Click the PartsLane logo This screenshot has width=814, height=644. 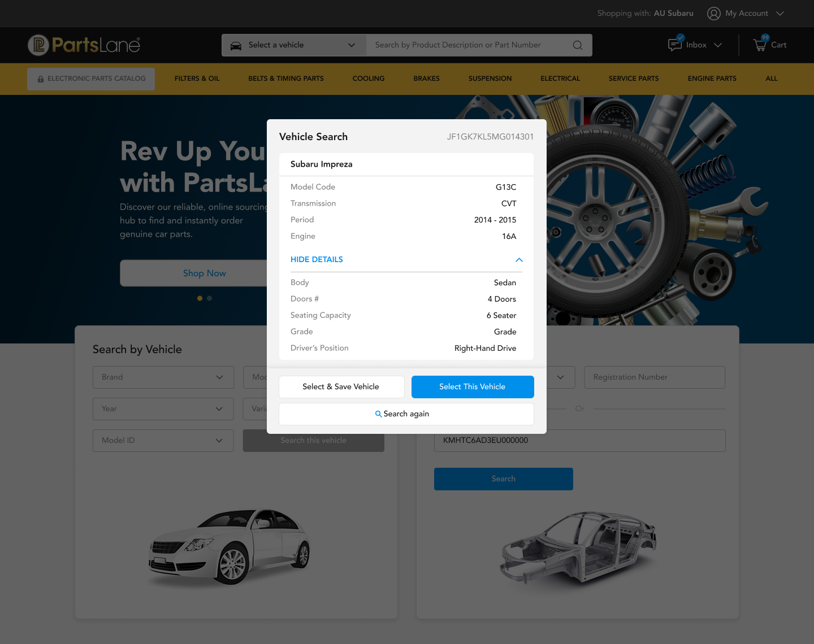84,45
